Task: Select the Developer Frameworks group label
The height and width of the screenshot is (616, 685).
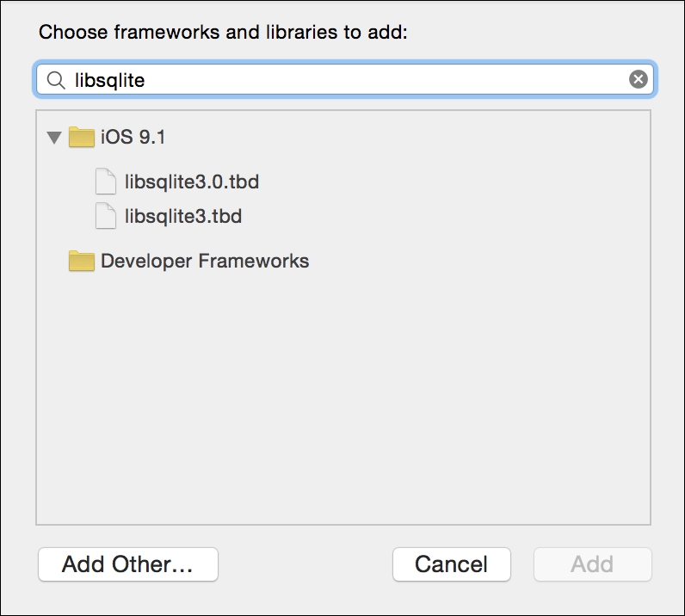Action: click(205, 261)
